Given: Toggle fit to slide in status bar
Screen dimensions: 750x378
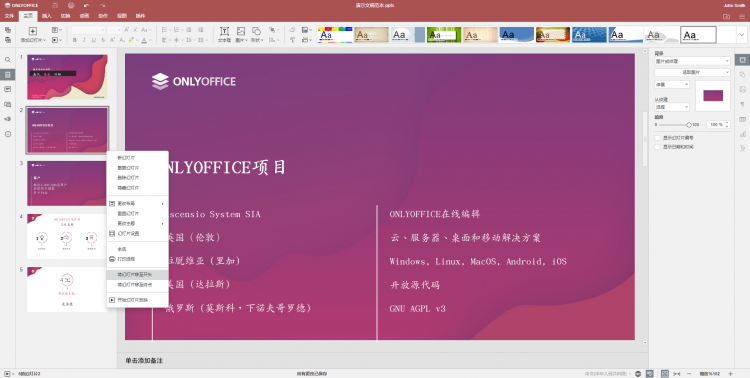Looking at the screenshot, I should 665,374.
